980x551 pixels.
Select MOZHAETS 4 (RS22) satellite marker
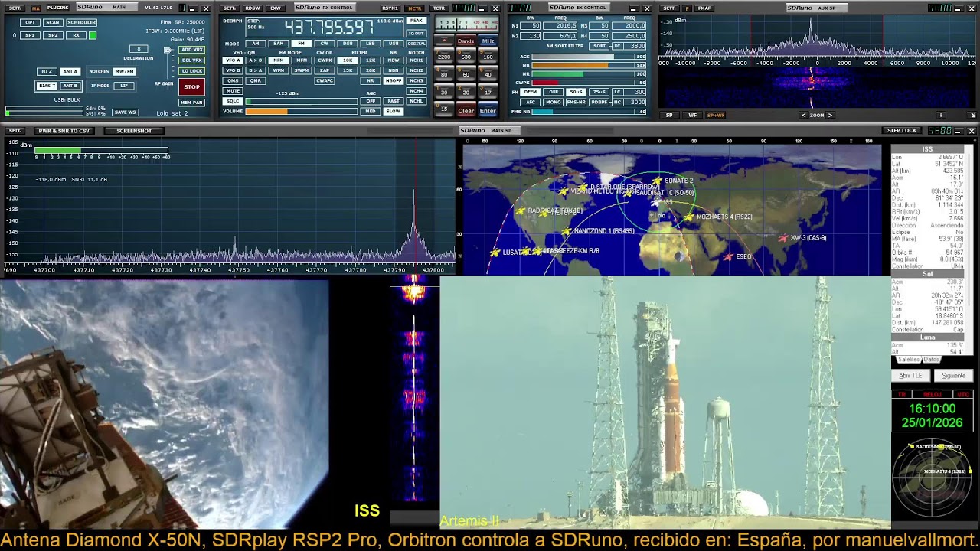click(x=688, y=217)
